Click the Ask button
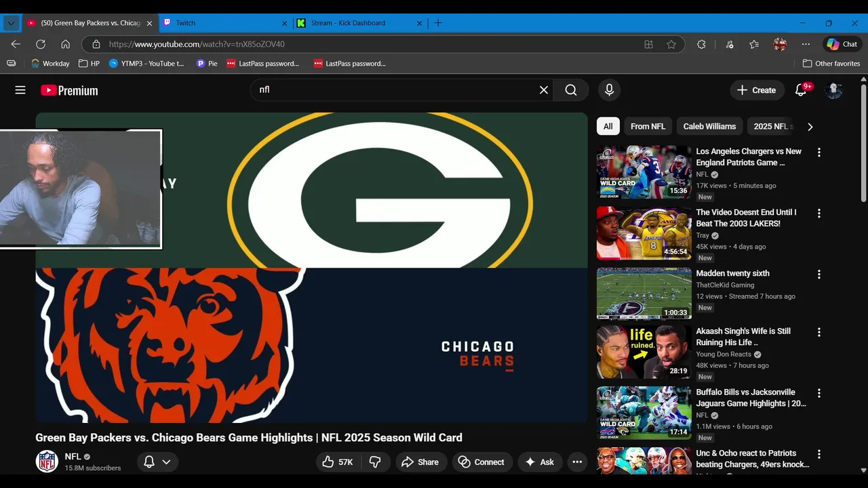868x488 pixels. pyautogui.click(x=540, y=462)
